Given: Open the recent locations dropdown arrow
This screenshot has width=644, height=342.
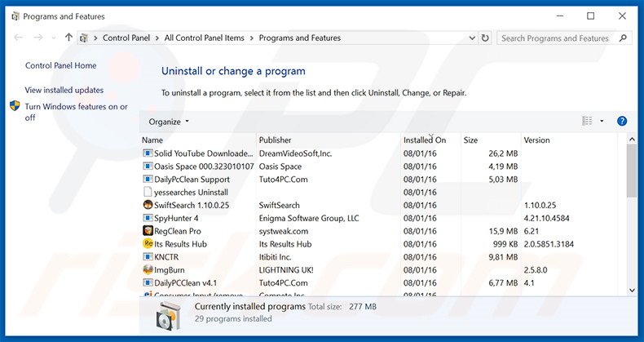Looking at the screenshot, I should click(53, 38).
